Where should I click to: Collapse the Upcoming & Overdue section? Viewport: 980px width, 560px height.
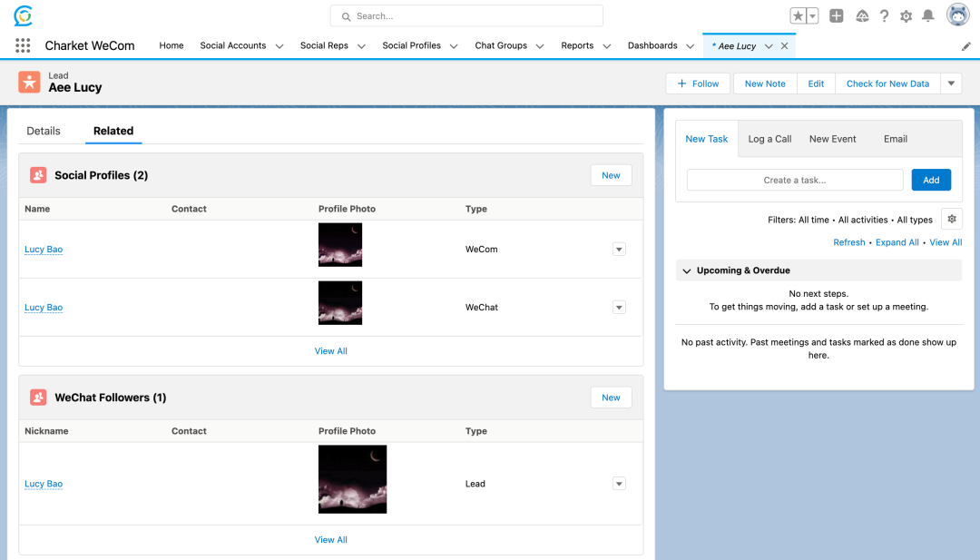(687, 270)
